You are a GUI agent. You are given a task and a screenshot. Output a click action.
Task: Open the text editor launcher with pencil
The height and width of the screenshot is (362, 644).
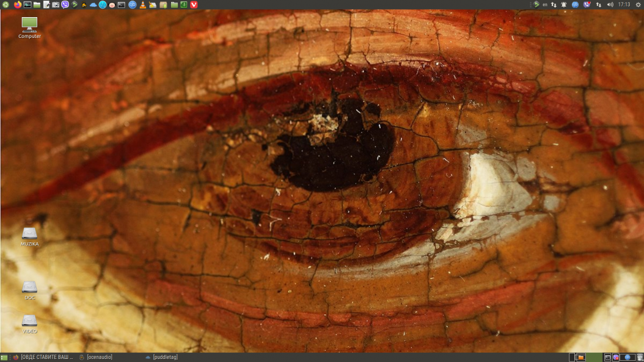click(x=46, y=4)
